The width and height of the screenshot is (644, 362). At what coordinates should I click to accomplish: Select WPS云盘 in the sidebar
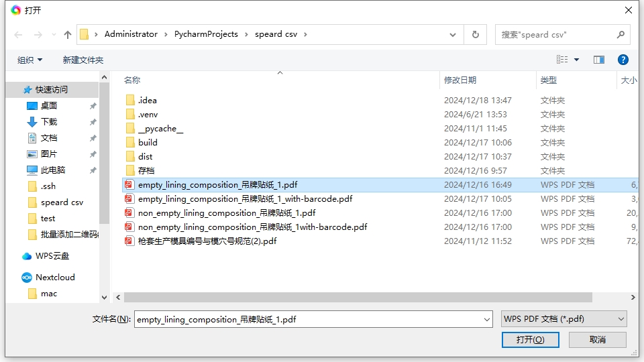coord(52,256)
